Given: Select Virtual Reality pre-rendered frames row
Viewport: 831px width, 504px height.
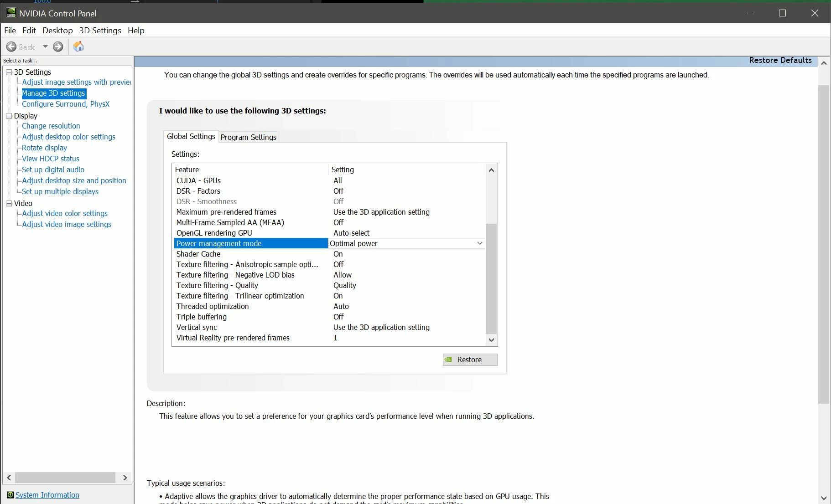Looking at the screenshot, I should pyautogui.click(x=328, y=338).
